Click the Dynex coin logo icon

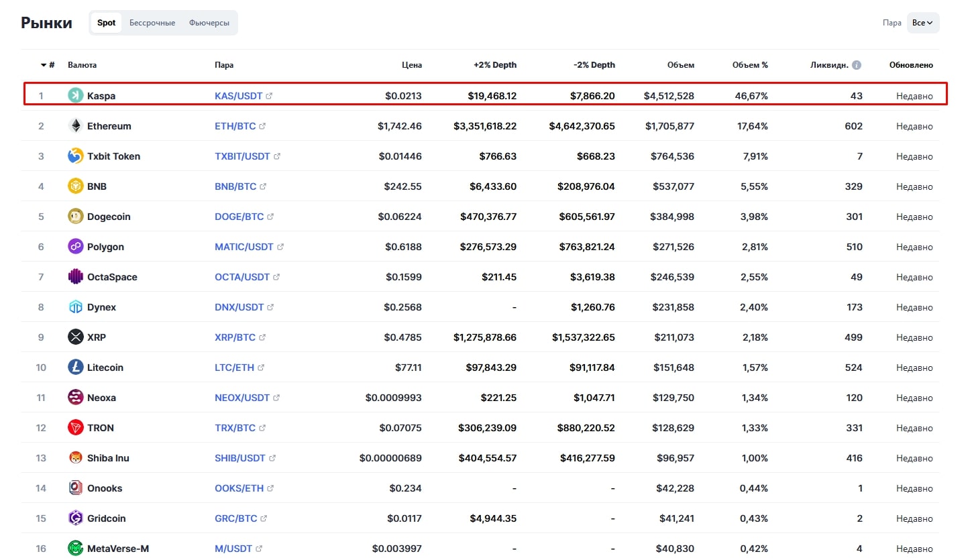(76, 306)
